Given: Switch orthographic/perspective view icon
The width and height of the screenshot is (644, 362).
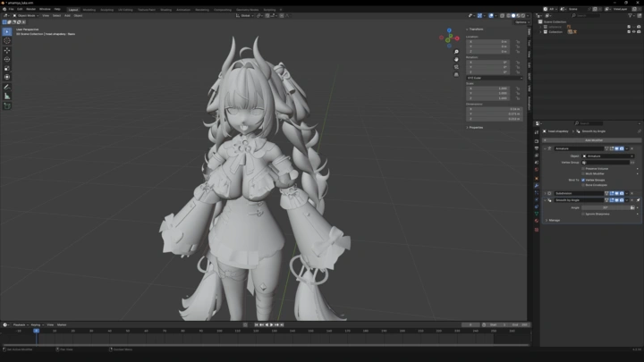Looking at the screenshot, I should point(456,74).
